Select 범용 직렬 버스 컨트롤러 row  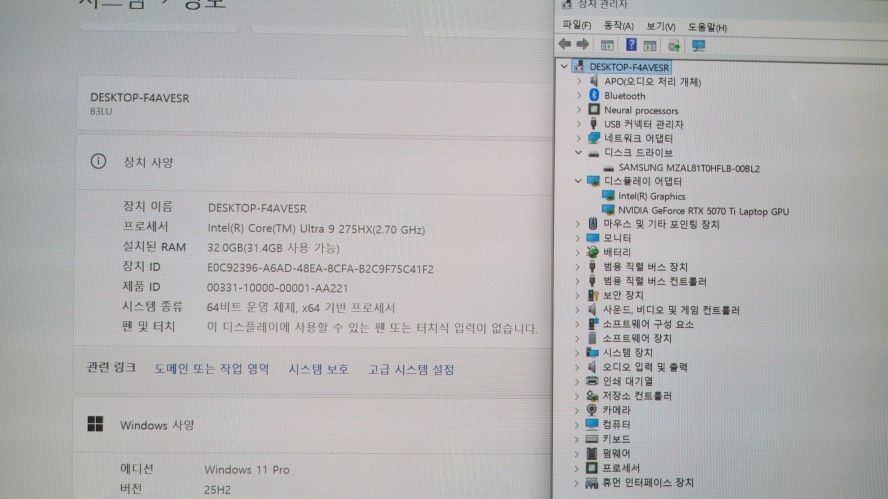pyautogui.click(x=655, y=281)
